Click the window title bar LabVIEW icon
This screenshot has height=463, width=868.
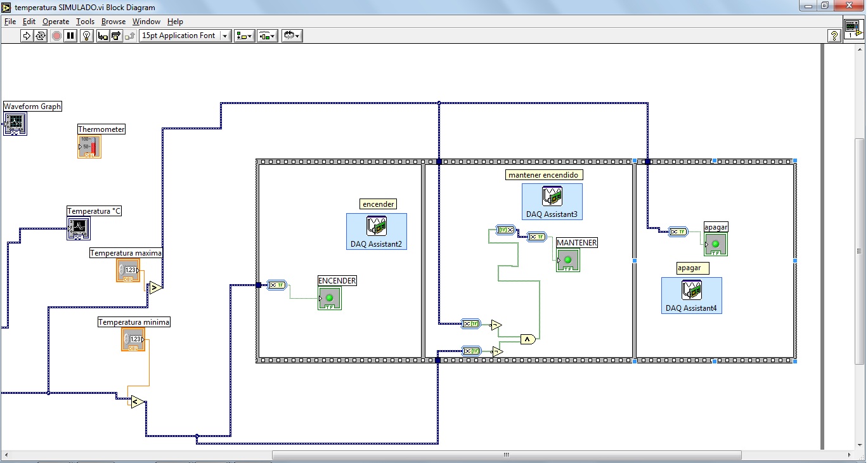[x=8, y=7]
